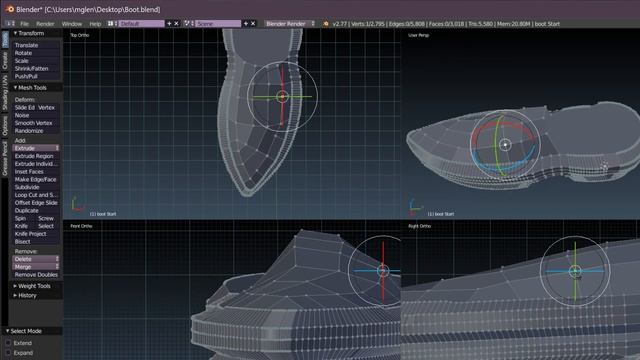Toggle the Expand checkbox
640x360 pixels.
8,353
